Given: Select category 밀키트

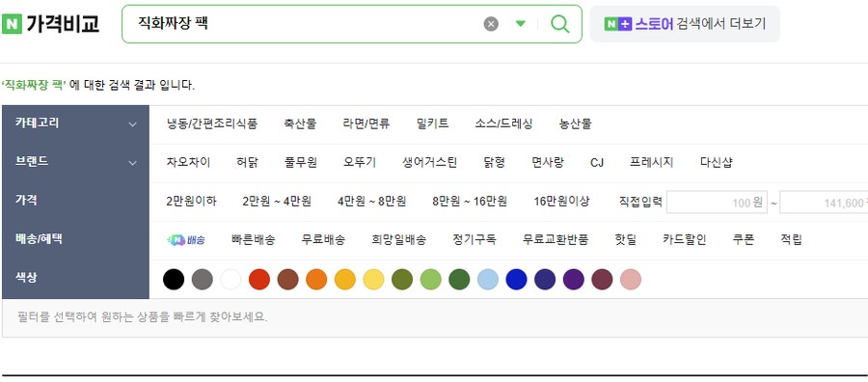Looking at the screenshot, I should 432,124.
